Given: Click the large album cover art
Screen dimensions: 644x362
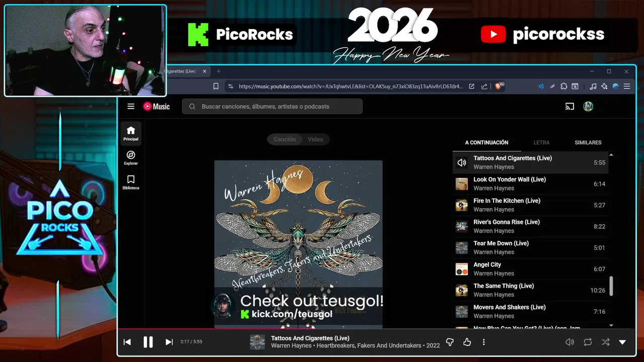Looking at the screenshot, I should 298,244.
